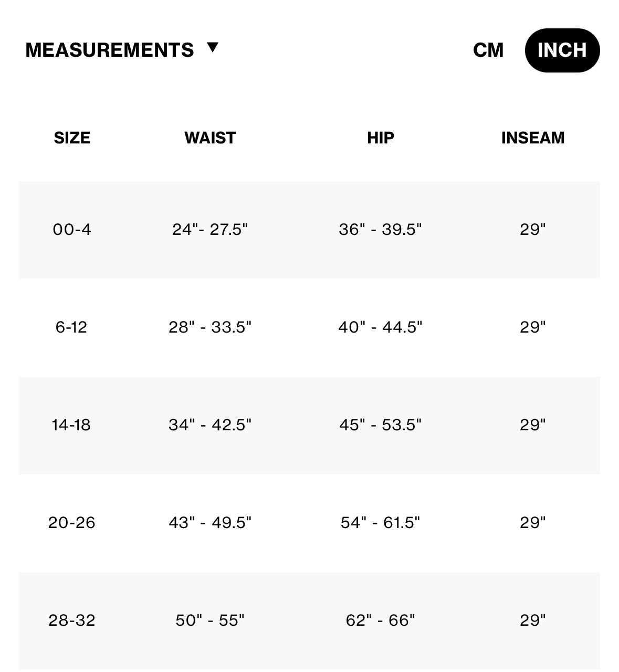Choose the 14-18 size row label
The image size is (619, 672).
(71, 425)
